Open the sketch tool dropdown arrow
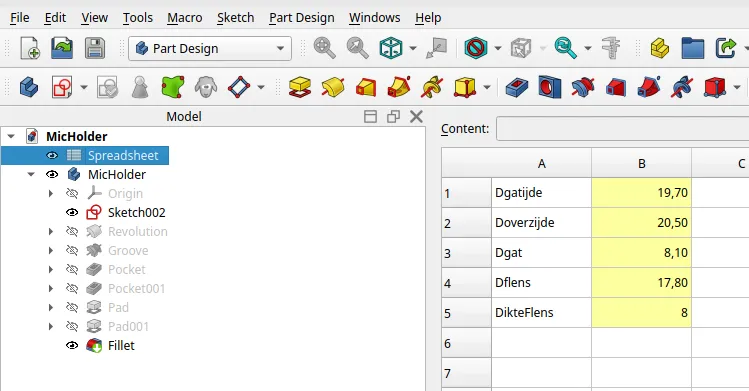This screenshot has width=749, height=391. coord(84,87)
